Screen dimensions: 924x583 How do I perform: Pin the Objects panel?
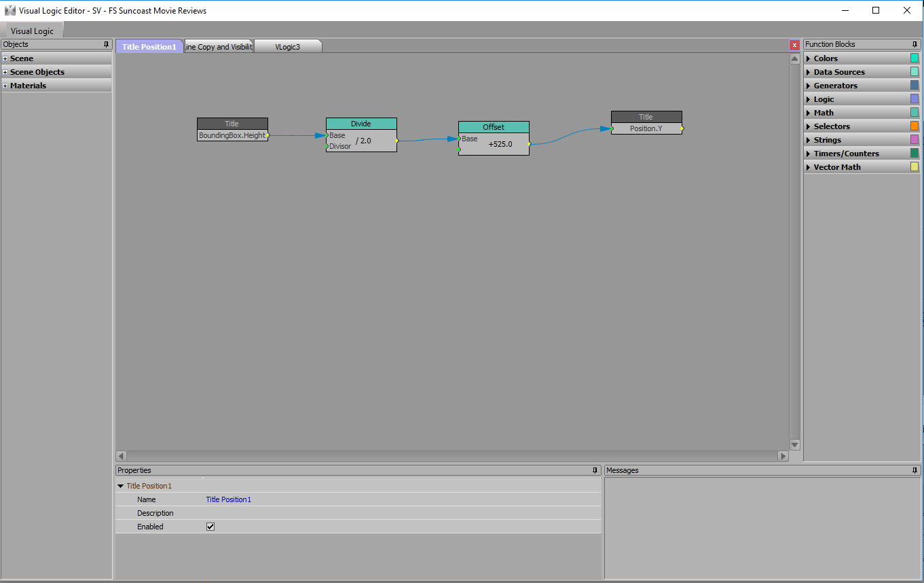tap(106, 44)
